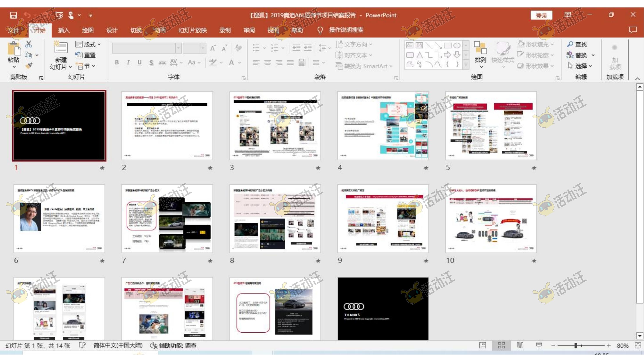Open the Review 审阅 tab
644x362 pixels.
249,30
